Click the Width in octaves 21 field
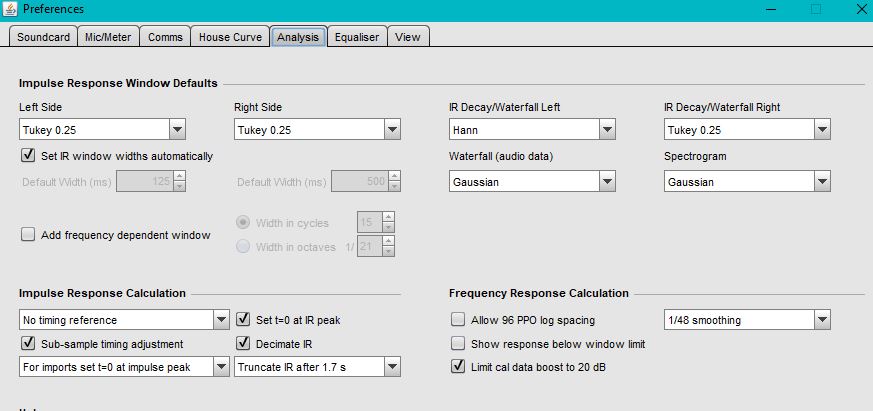This screenshot has width=873, height=411. pos(369,246)
